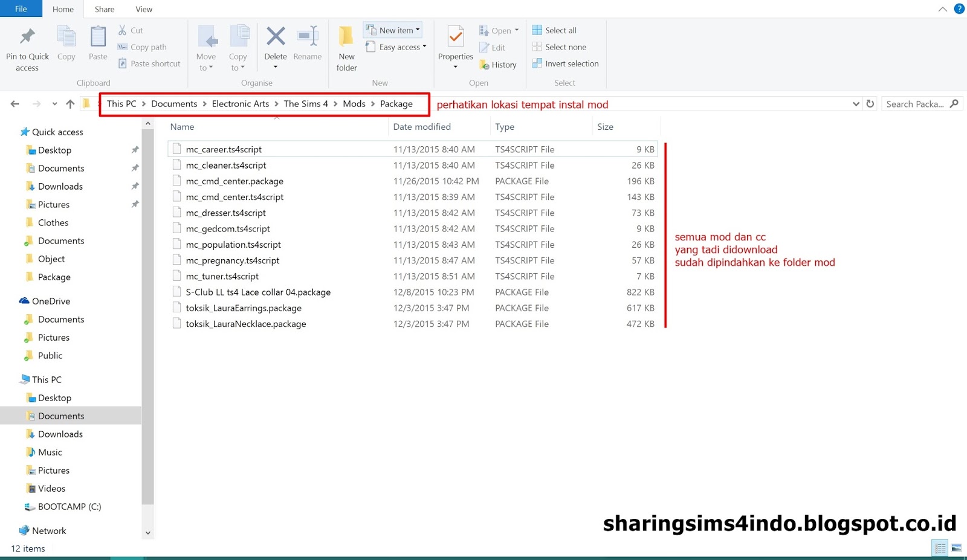Go to Electronic Arts in the address bar
This screenshot has width=967, height=560.
[x=241, y=104]
